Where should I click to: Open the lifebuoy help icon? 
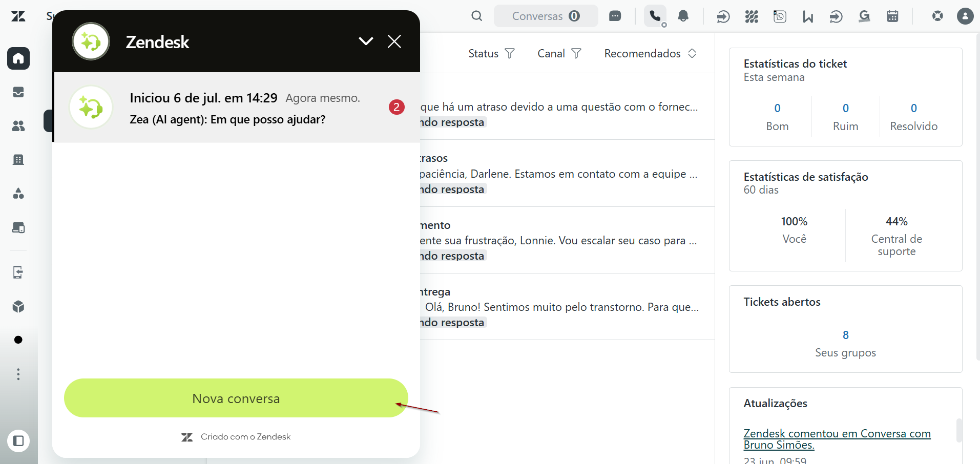pos(937,16)
